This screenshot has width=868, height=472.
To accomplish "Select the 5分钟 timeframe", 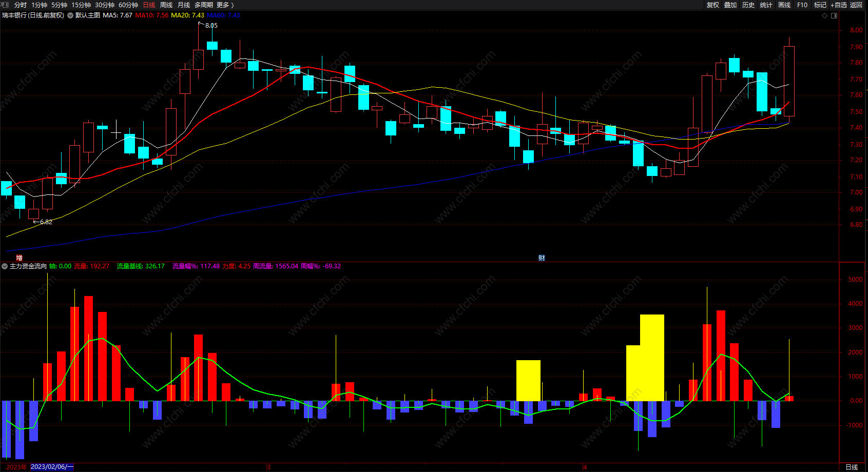I will click(59, 5).
